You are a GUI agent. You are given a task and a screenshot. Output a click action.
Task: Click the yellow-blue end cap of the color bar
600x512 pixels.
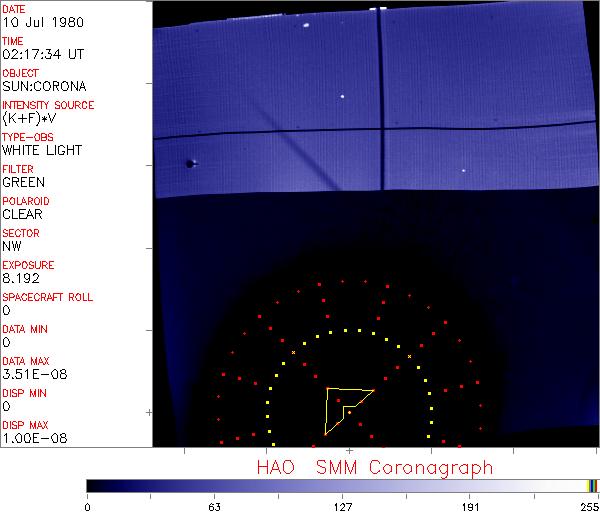592,485
